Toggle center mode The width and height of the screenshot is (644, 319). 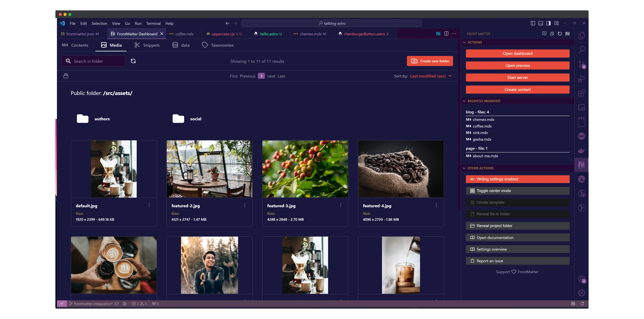(518, 191)
